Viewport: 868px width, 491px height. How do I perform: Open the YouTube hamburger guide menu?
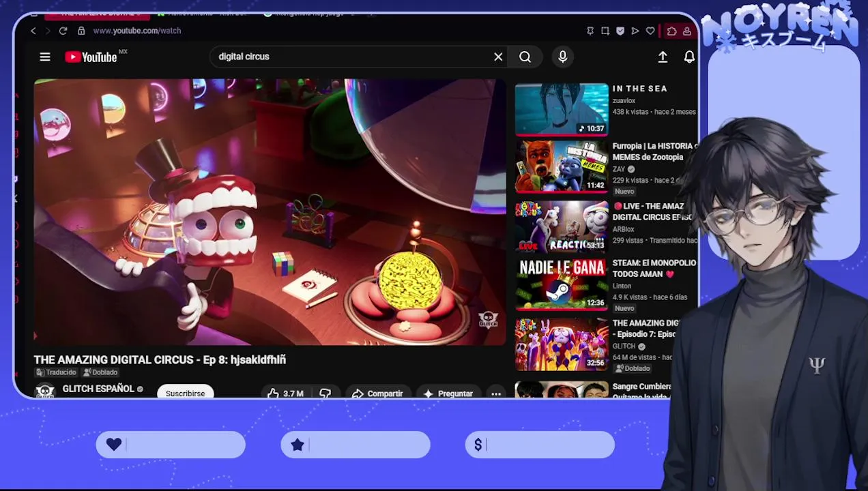coord(45,57)
